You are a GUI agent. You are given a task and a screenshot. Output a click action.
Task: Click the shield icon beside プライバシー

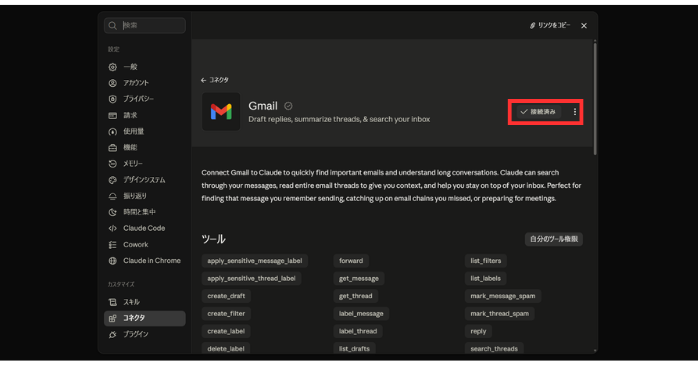click(x=113, y=99)
